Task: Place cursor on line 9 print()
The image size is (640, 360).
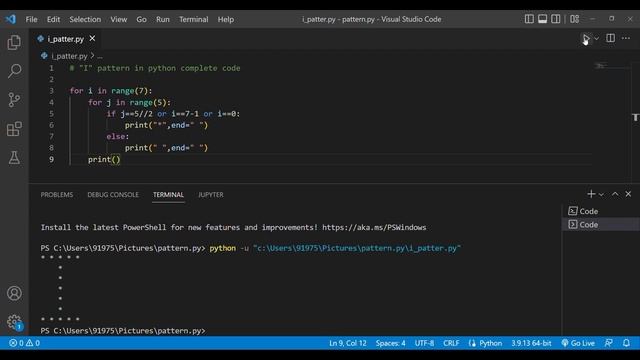Action: point(104,160)
